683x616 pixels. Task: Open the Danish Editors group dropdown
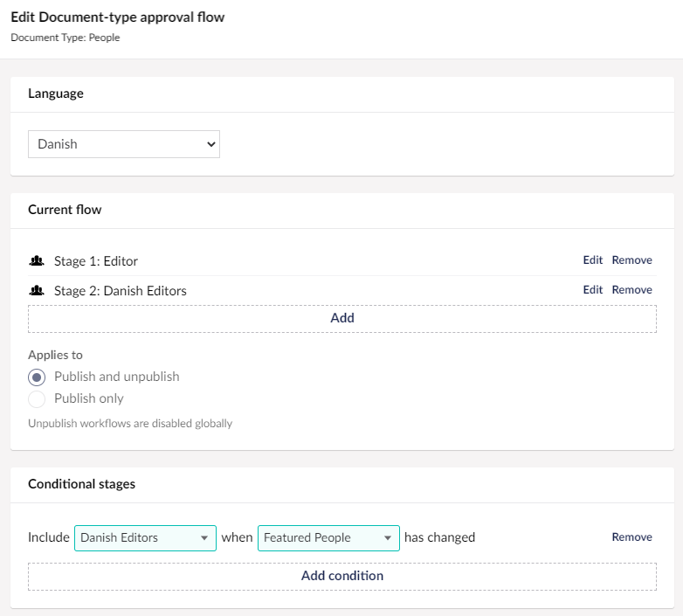pyautogui.click(x=145, y=538)
